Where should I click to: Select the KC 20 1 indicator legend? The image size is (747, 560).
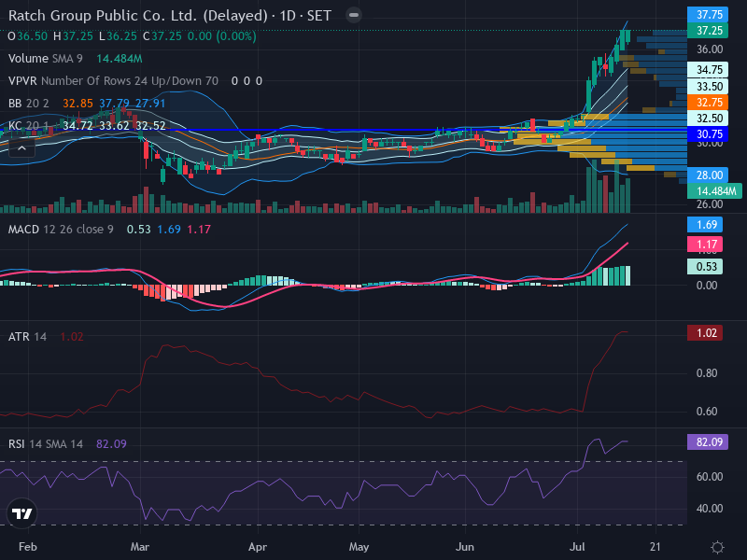tap(29, 126)
